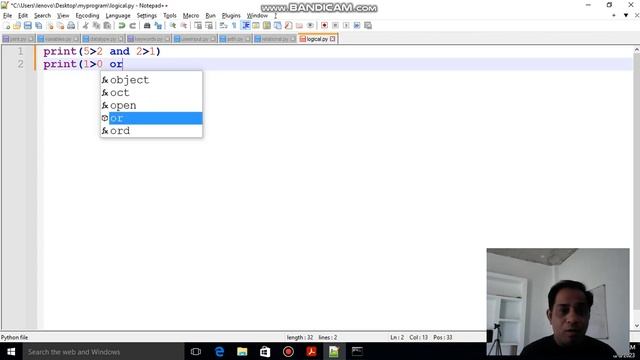Cut selection with the scissors icon
The height and width of the screenshot is (360, 640).
click(x=85, y=26)
